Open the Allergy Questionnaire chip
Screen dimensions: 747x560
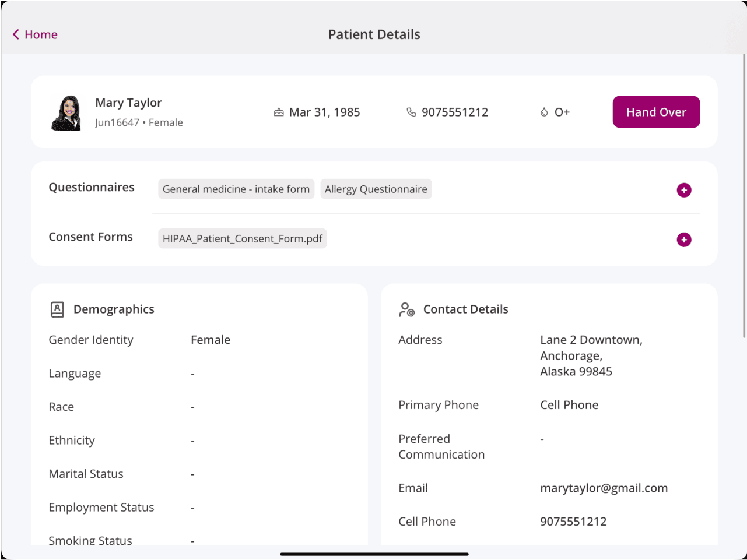click(x=376, y=189)
